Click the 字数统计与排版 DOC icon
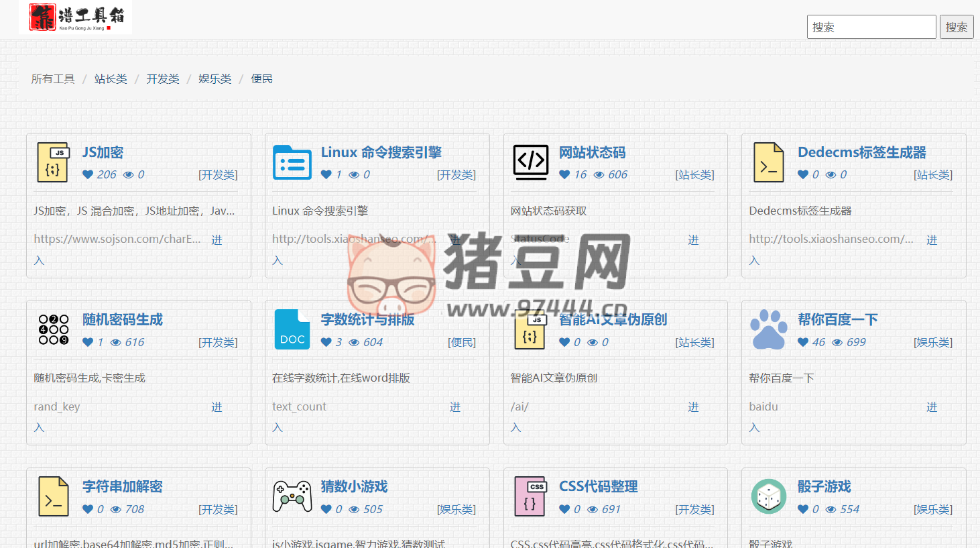This screenshot has width=980, height=548. click(292, 329)
